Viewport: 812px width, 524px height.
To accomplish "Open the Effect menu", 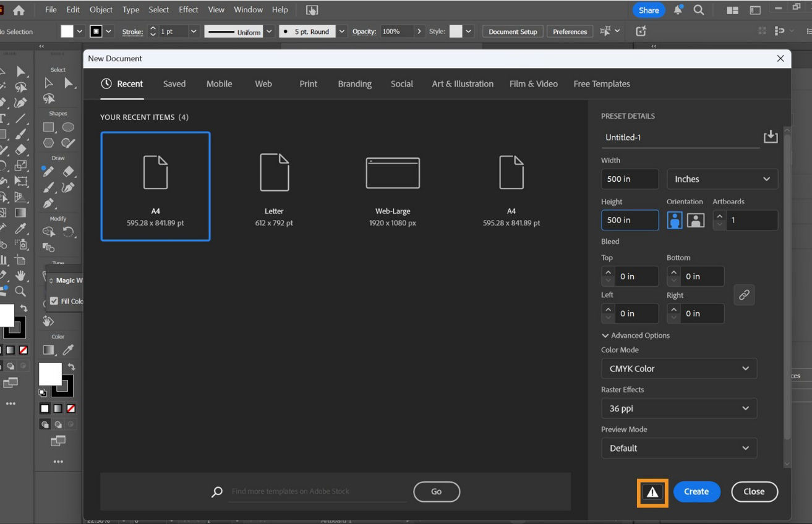I will 188,9.
